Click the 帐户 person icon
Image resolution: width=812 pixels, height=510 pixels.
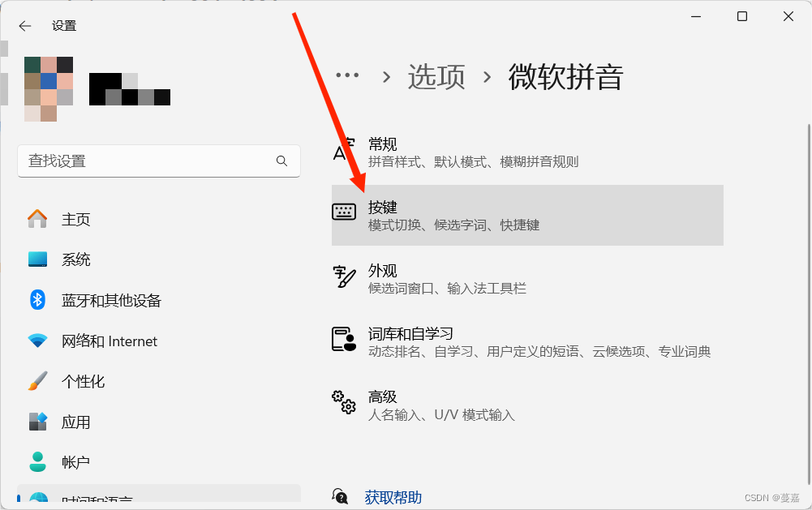tap(36, 462)
